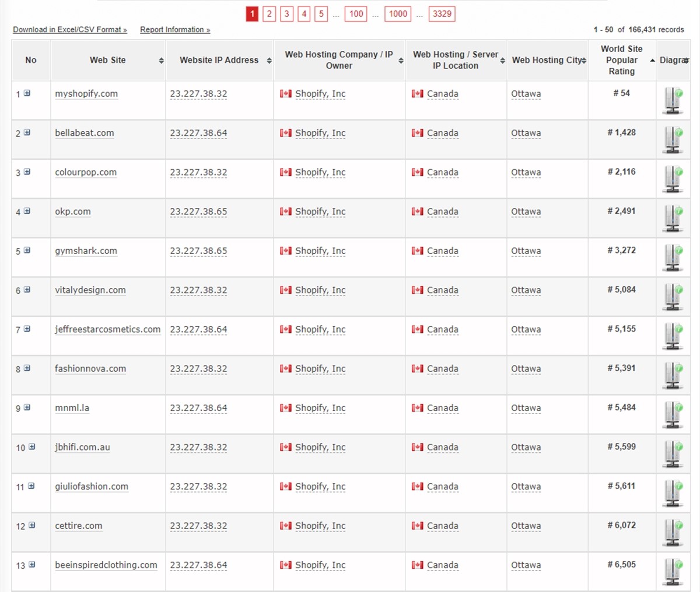
Task: Expand row 8 plus icon for fashionnova.com
Action: 27,368
